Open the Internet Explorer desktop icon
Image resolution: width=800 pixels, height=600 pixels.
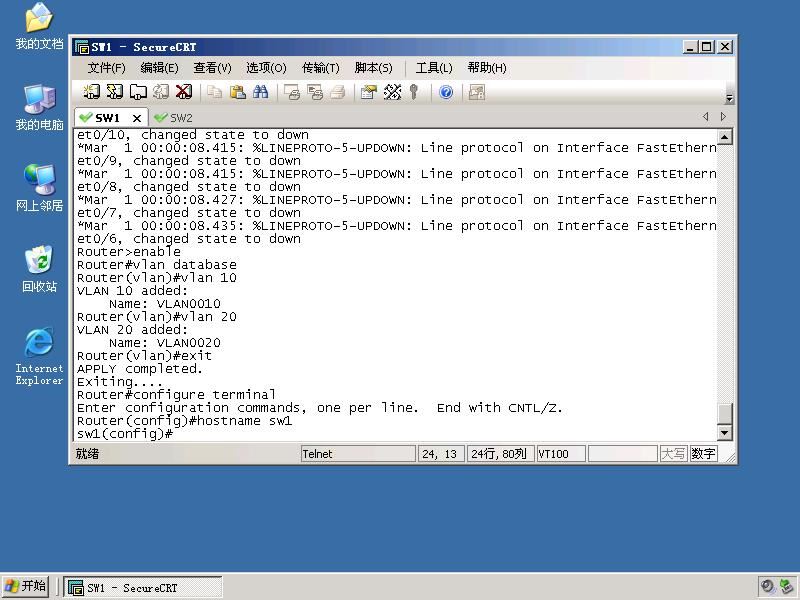pyautogui.click(x=39, y=356)
